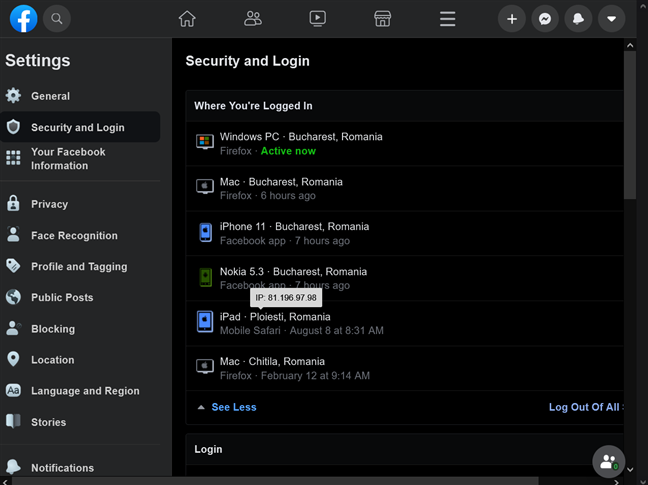Click the horizontal scroll right arrow
The image size is (648, 485).
pyautogui.click(x=616, y=482)
